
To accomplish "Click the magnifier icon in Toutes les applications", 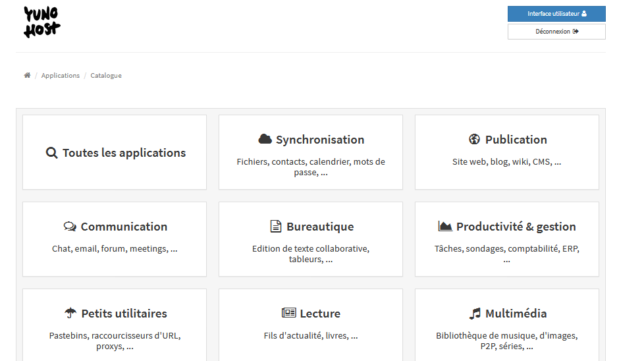I will (52, 153).
